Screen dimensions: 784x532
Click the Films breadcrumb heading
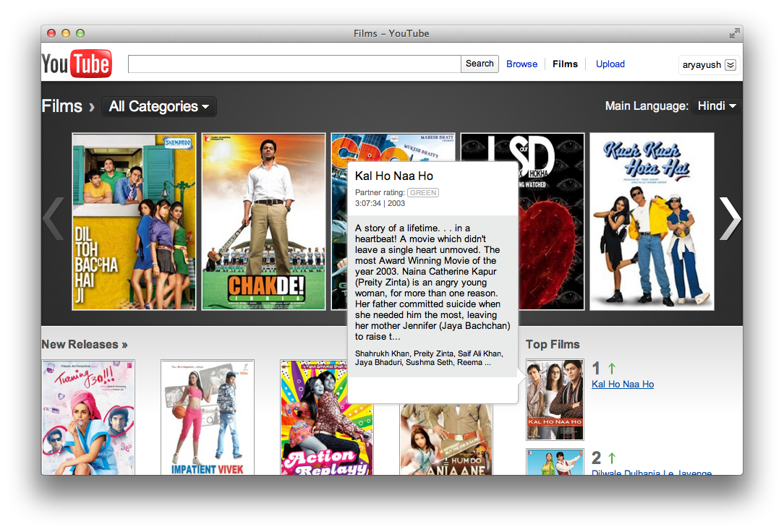pyautogui.click(x=62, y=106)
